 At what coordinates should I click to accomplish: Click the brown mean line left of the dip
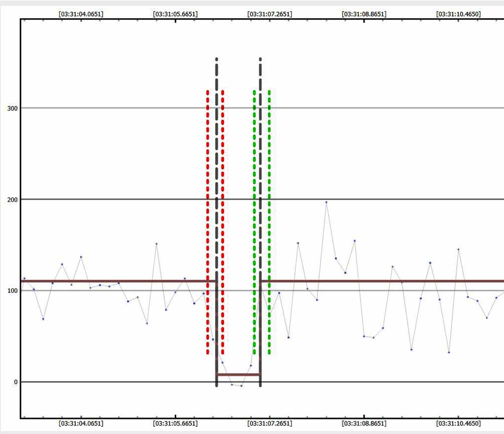[x=118, y=281]
